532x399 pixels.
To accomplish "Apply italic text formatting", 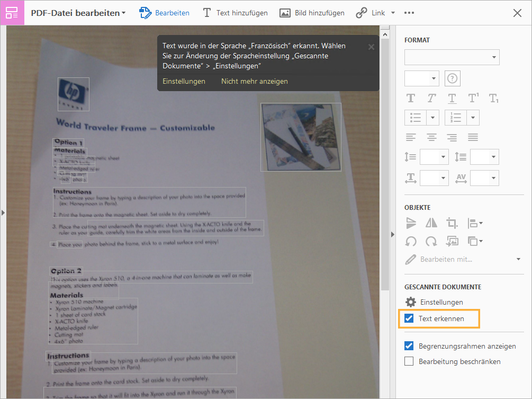I will [431, 99].
